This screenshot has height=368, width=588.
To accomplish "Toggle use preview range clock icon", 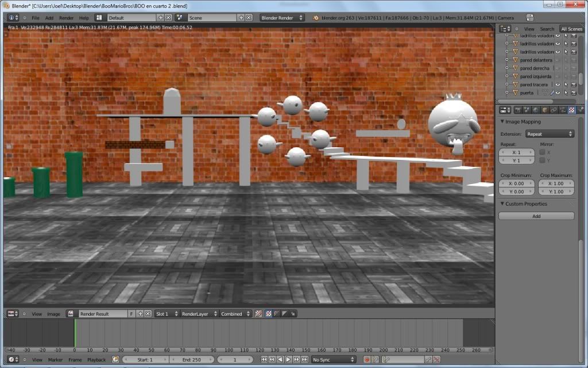I will [115, 360].
